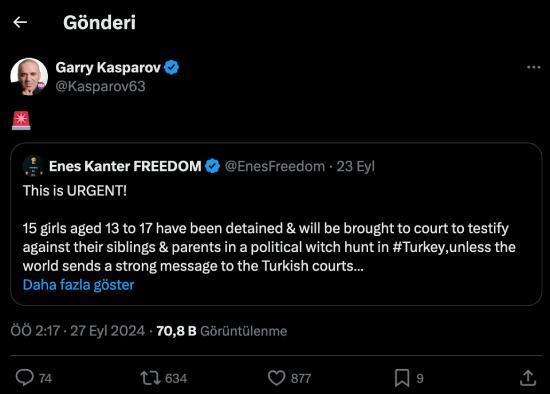Go back using the arrow icon
The width and height of the screenshot is (550, 394).
click(20, 22)
